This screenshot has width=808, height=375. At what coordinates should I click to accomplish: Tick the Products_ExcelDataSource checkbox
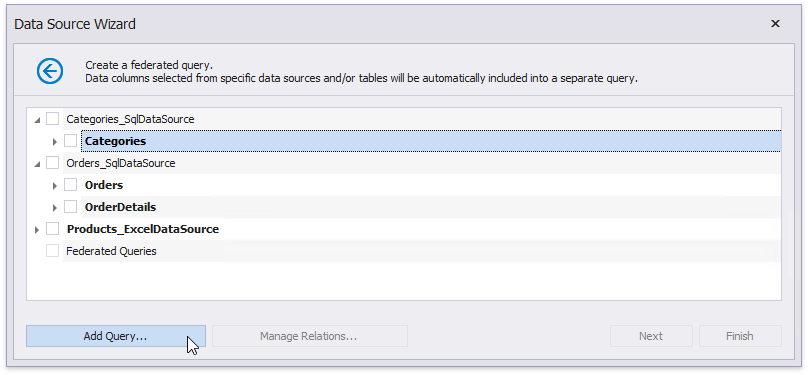click(x=53, y=229)
